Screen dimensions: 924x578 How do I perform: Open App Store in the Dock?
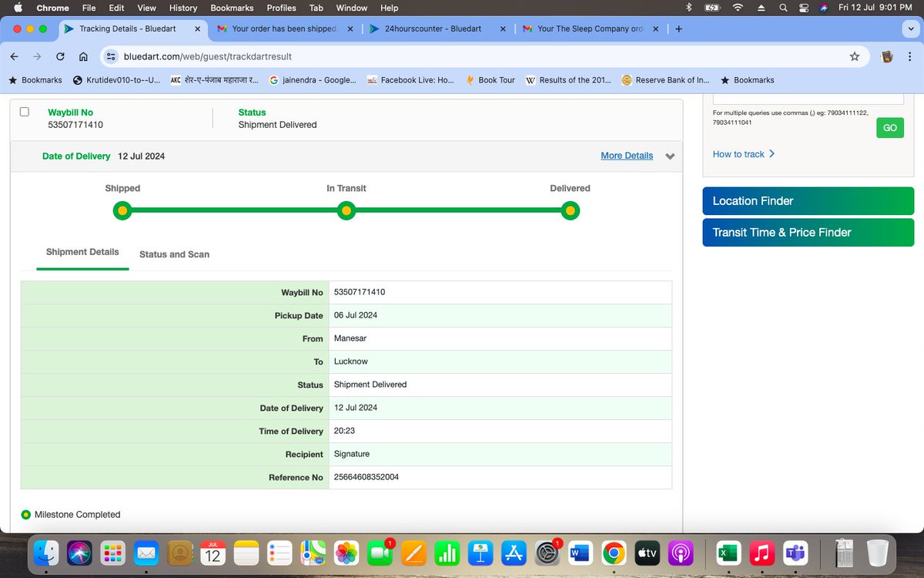[x=513, y=553]
